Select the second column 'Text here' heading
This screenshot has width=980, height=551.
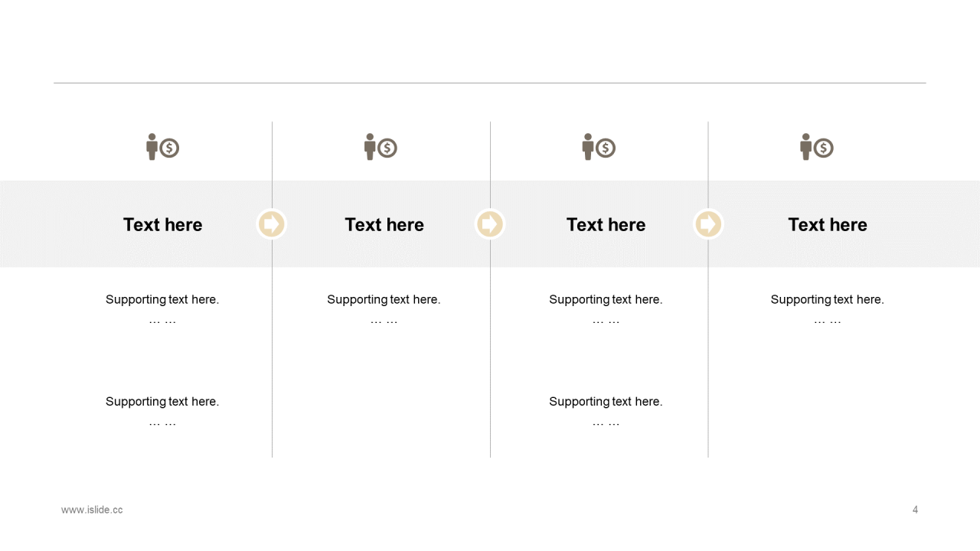point(384,224)
